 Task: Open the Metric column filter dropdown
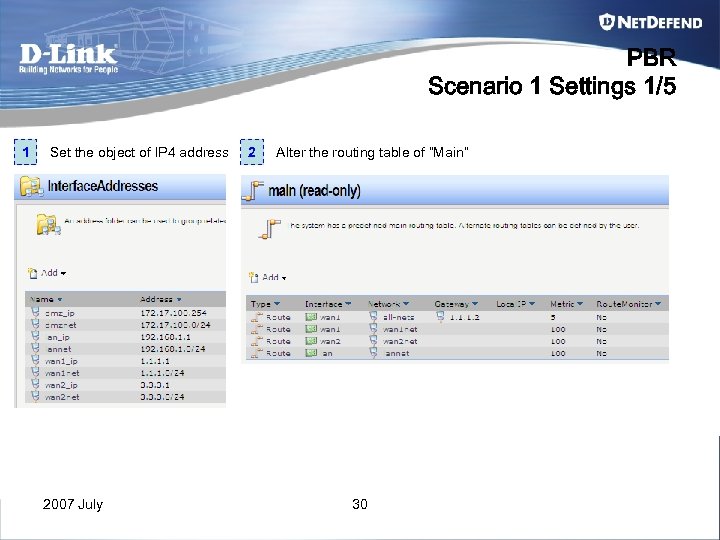pos(580,304)
